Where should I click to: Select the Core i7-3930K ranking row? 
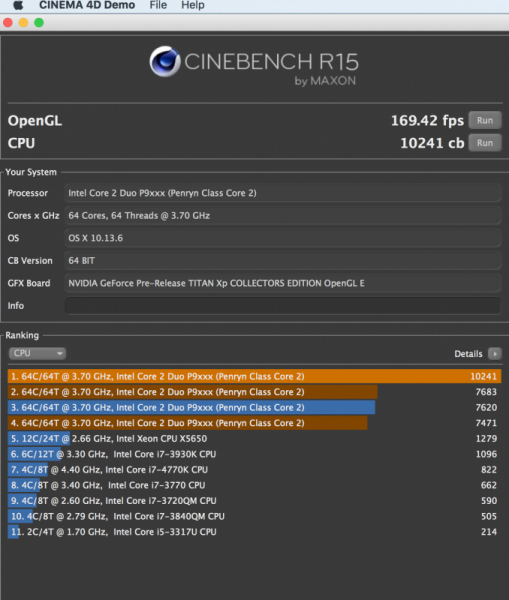(x=254, y=454)
